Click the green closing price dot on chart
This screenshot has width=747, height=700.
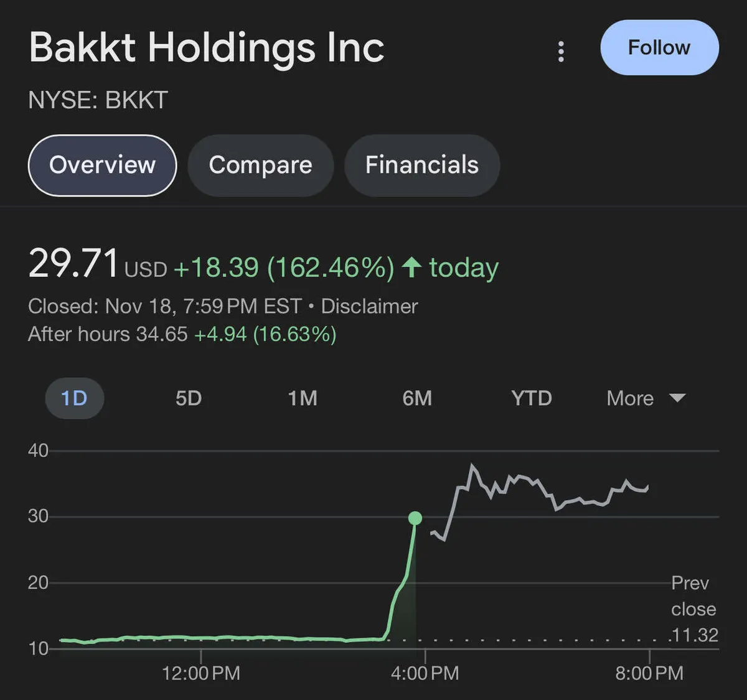tap(415, 518)
